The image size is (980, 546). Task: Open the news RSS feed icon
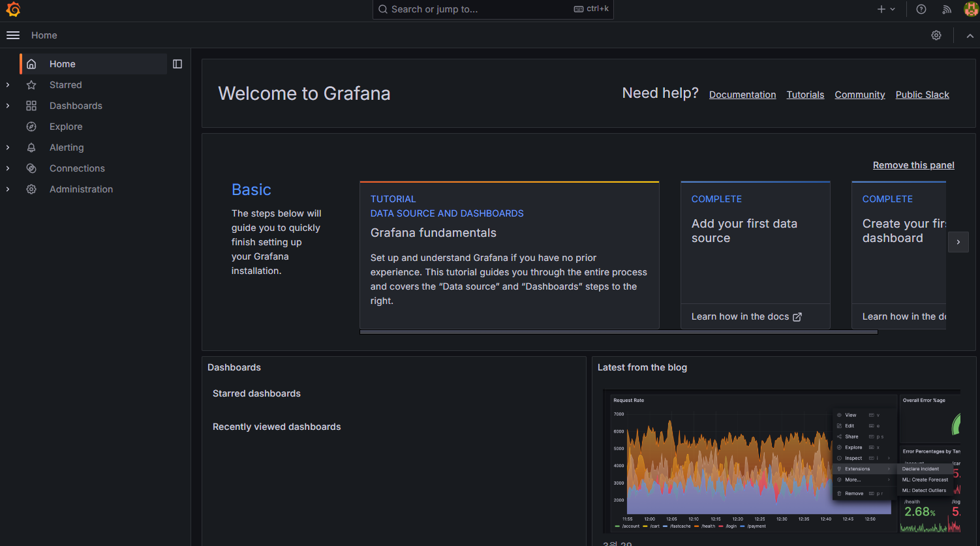click(x=947, y=9)
